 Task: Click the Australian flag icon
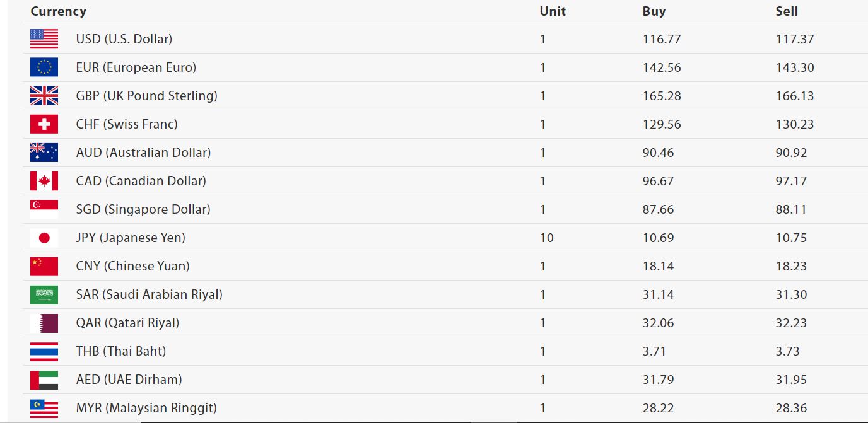44,153
